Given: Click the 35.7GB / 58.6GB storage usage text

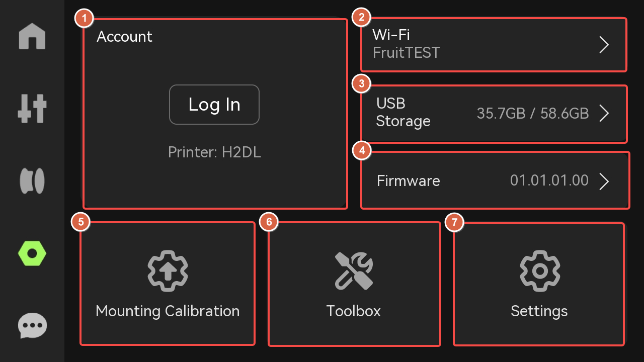Looking at the screenshot, I should pos(533,114).
